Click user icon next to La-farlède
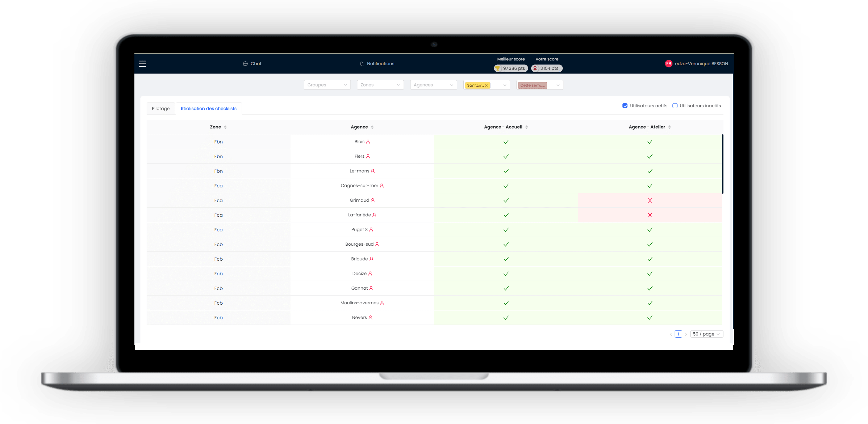This screenshot has width=868, height=424. click(x=374, y=215)
